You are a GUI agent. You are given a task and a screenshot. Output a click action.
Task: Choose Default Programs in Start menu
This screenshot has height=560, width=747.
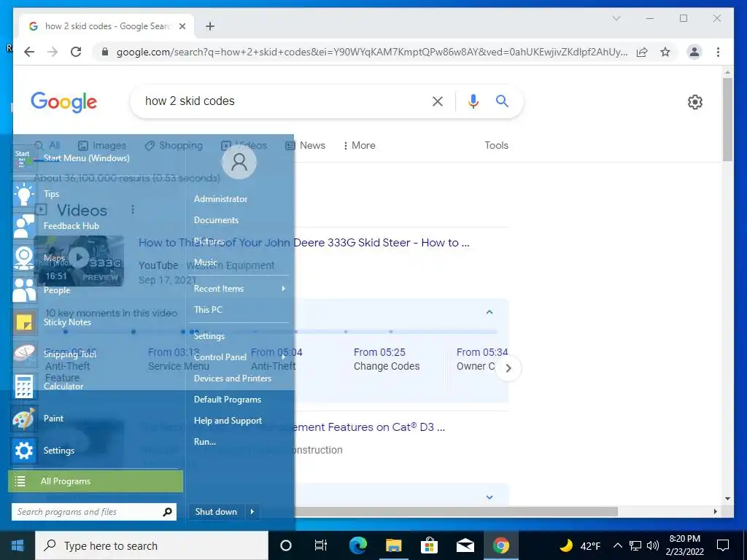[228, 400]
